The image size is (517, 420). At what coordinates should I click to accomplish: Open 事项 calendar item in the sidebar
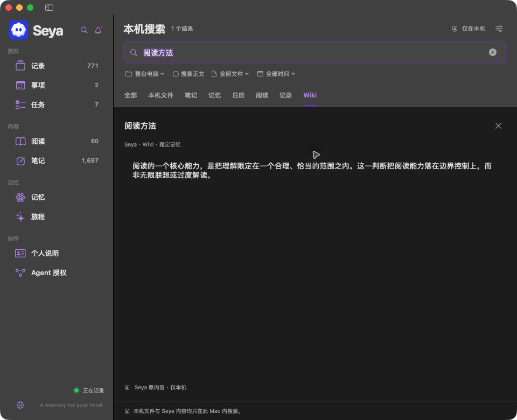(x=56, y=86)
